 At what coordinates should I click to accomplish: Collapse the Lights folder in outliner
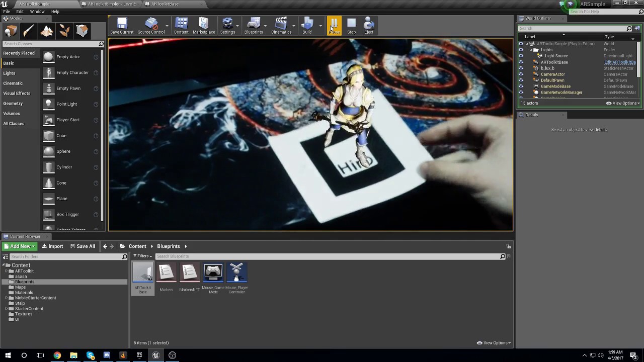click(531, 50)
